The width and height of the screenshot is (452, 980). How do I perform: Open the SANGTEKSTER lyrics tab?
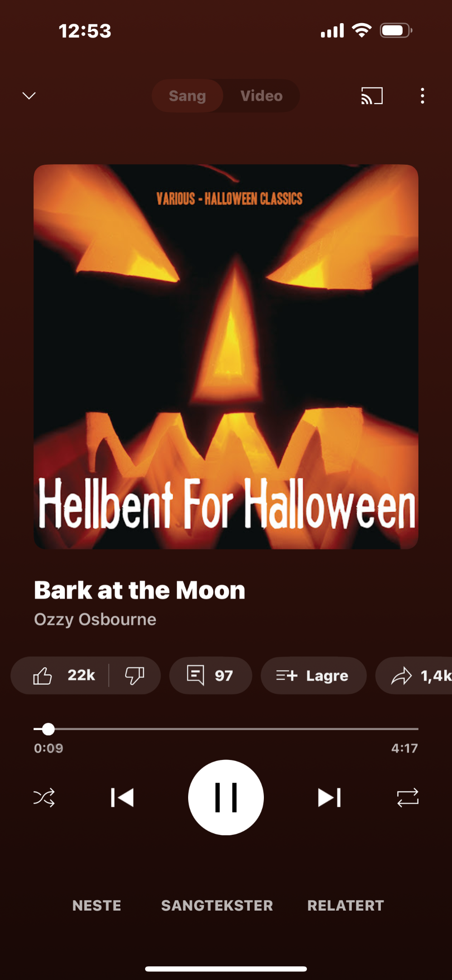[x=217, y=906]
